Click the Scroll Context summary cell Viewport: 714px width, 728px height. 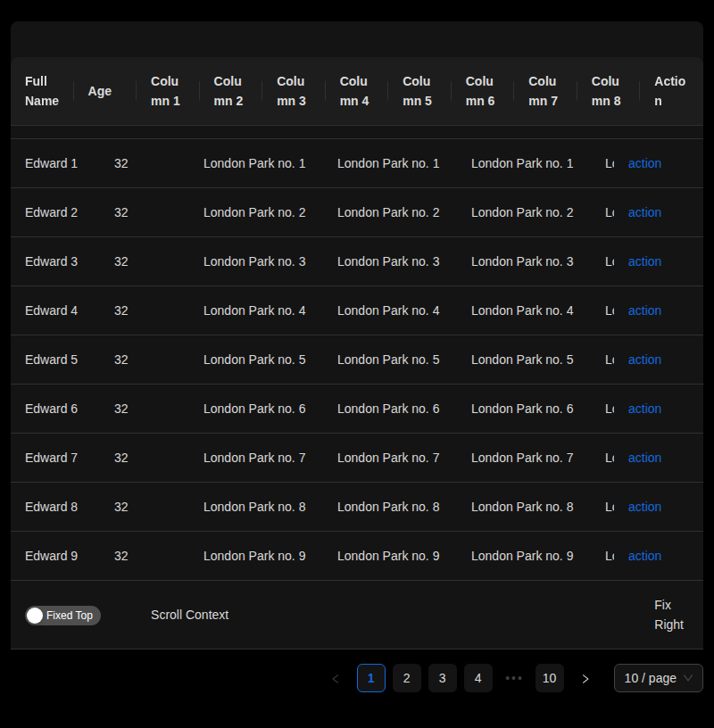[190, 615]
